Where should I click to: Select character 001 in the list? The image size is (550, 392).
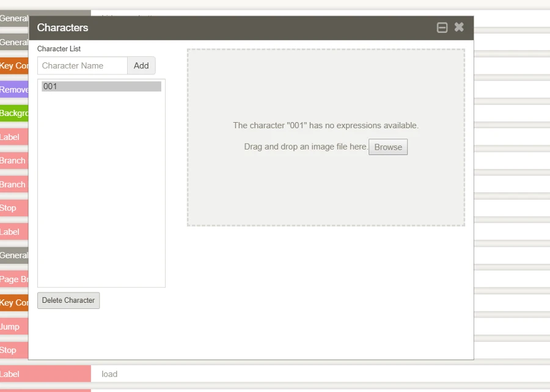point(101,87)
